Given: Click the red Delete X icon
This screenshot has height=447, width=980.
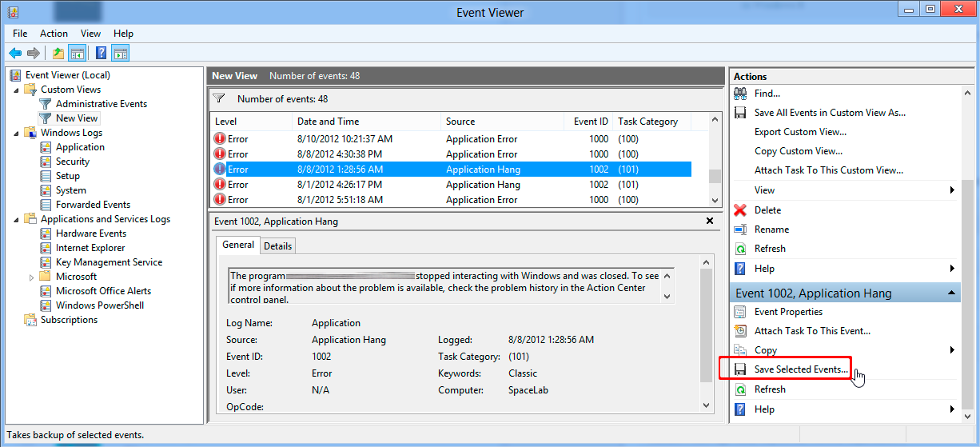Looking at the screenshot, I should tap(740, 210).
